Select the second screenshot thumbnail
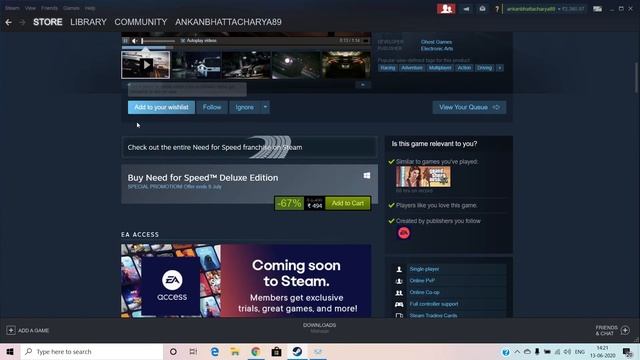This screenshot has height=360, width=640. click(x=196, y=65)
